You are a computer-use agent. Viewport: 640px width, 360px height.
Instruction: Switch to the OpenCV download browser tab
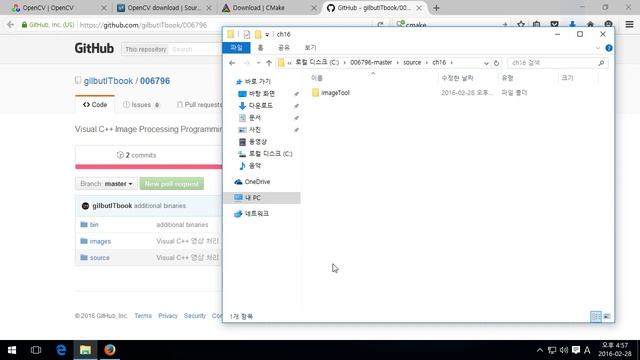click(164, 8)
